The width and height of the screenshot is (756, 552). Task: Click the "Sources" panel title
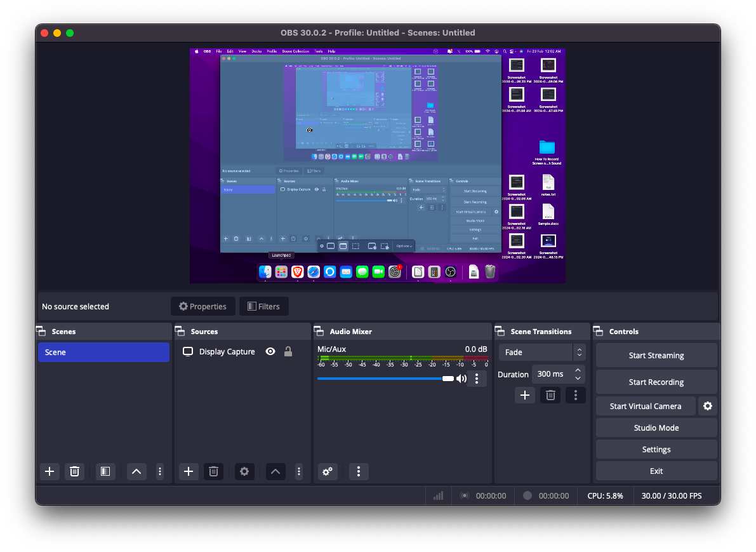pos(204,332)
